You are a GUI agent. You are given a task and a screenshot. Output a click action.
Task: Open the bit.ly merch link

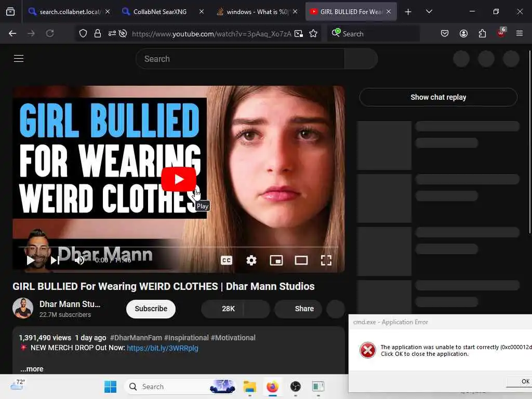tap(163, 348)
